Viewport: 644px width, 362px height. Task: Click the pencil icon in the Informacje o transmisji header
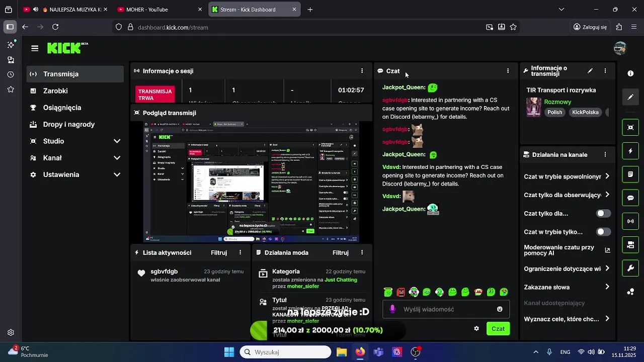(590, 71)
